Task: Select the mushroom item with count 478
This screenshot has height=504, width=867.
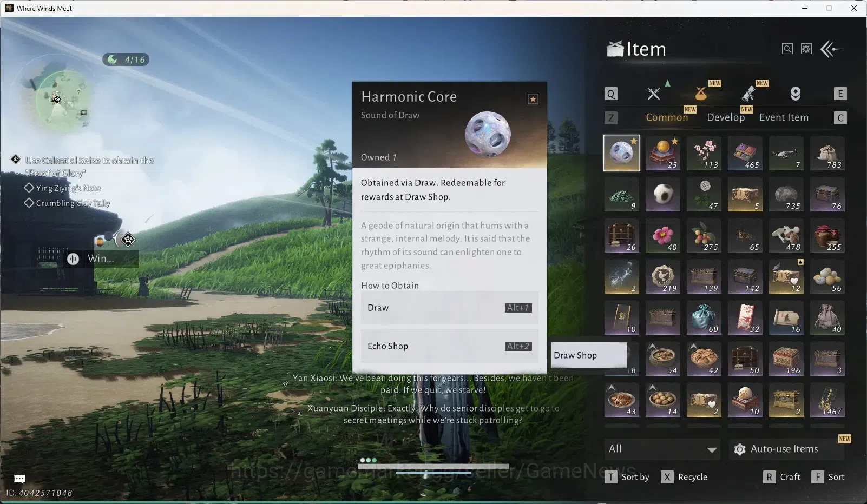Action: (786, 235)
